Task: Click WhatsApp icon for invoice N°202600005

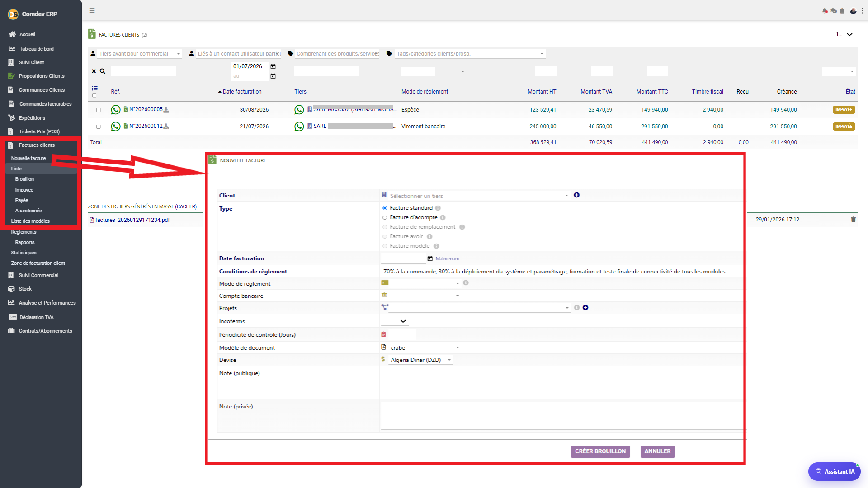Action: [x=116, y=110]
